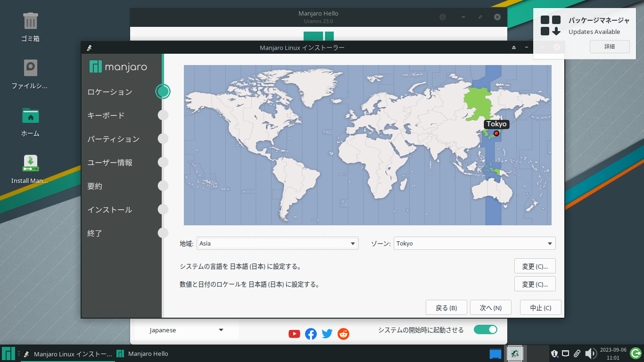Click Updates Available notification text
This screenshot has width=644, height=362.
(594, 32)
